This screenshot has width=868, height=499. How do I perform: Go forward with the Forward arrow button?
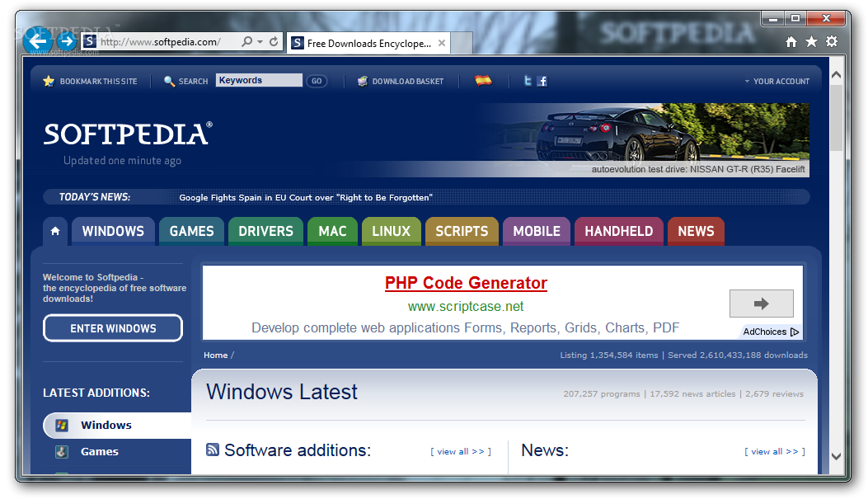click(x=67, y=41)
